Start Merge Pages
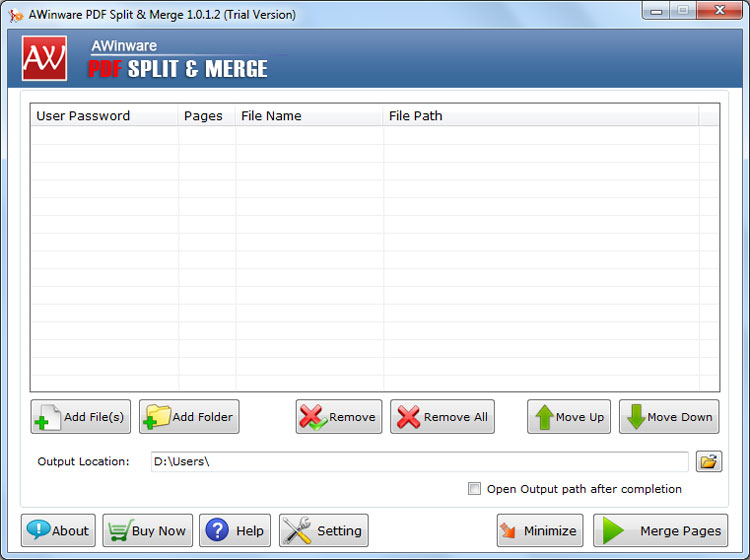The width and height of the screenshot is (750, 560). [660, 530]
